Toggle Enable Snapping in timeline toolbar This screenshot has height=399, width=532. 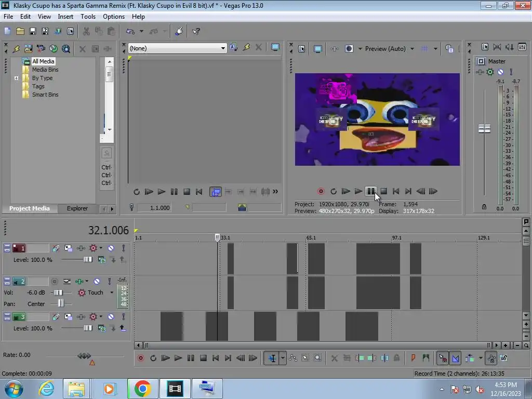443,358
